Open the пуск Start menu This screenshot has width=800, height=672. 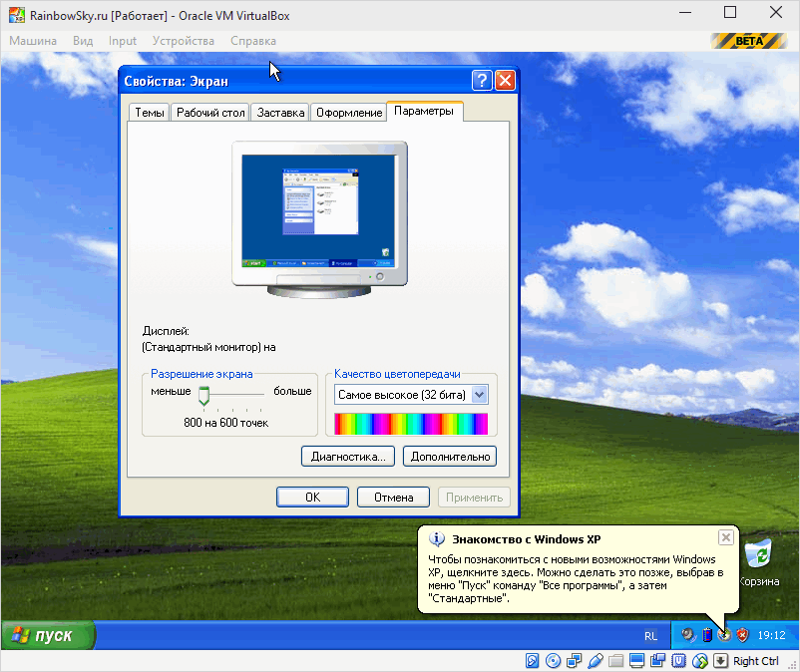click(x=48, y=635)
